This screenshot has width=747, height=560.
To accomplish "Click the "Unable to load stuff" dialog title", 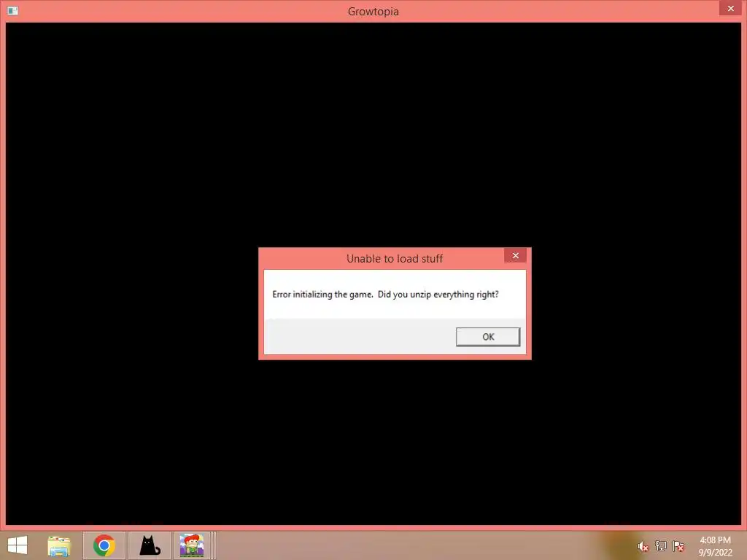I will (x=395, y=259).
